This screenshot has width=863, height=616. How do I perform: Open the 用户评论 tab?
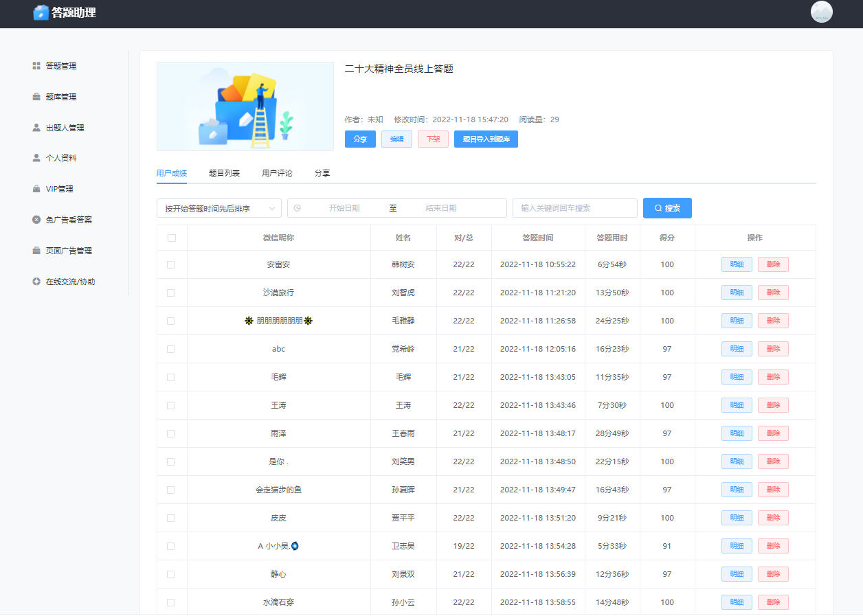click(x=276, y=173)
